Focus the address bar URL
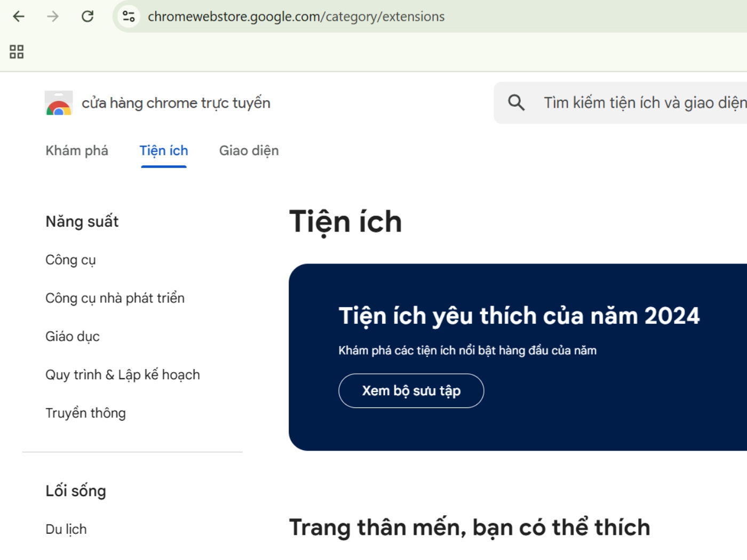747x560 pixels. [296, 17]
